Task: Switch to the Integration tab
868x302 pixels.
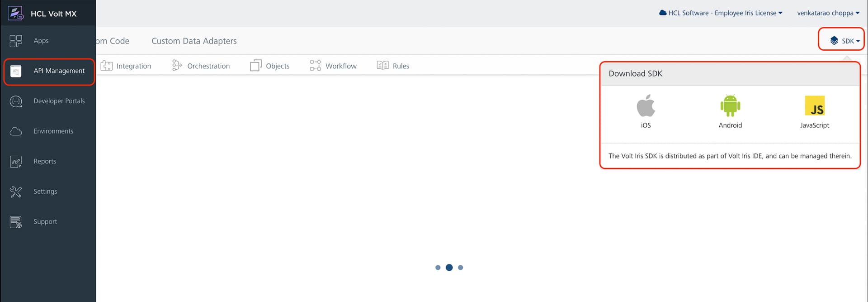Action: coord(126,66)
